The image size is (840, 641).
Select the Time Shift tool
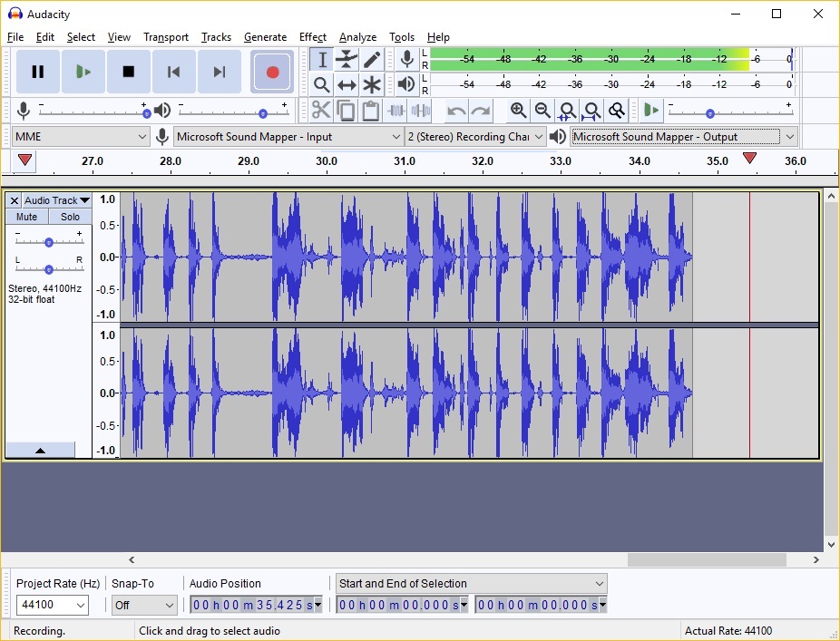pos(347,84)
